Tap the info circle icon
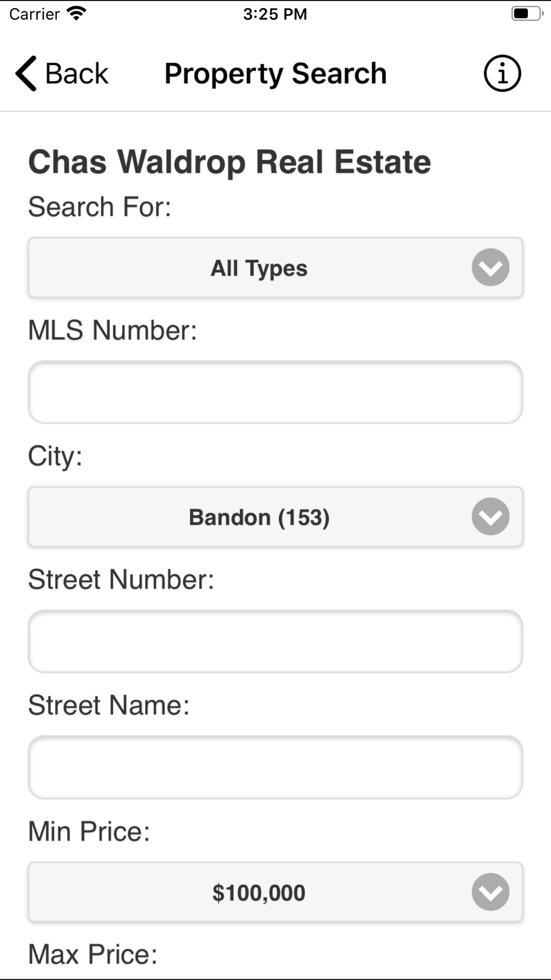Image resolution: width=551 pixels, height=980 pixels. pos(502,73)
